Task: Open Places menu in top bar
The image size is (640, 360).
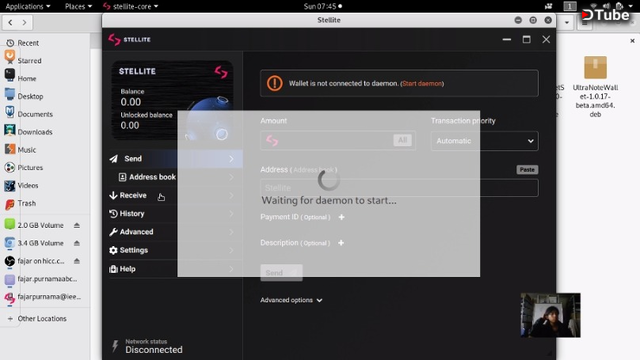Action: (x=78, y=6)
